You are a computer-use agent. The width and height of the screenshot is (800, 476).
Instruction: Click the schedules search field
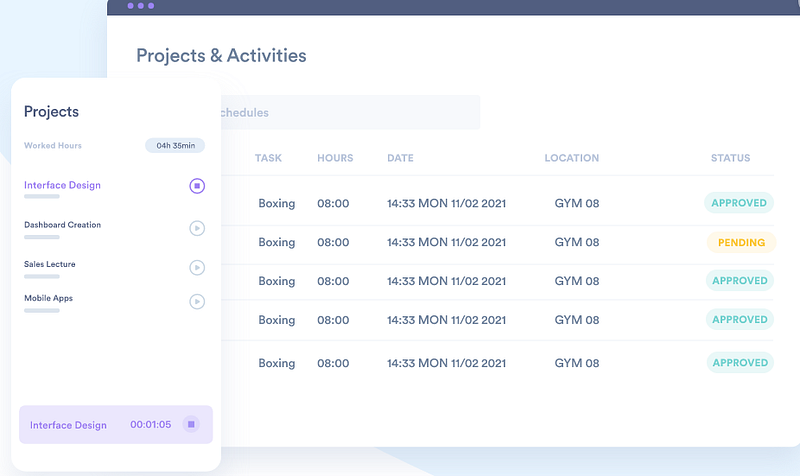point(351,112)
